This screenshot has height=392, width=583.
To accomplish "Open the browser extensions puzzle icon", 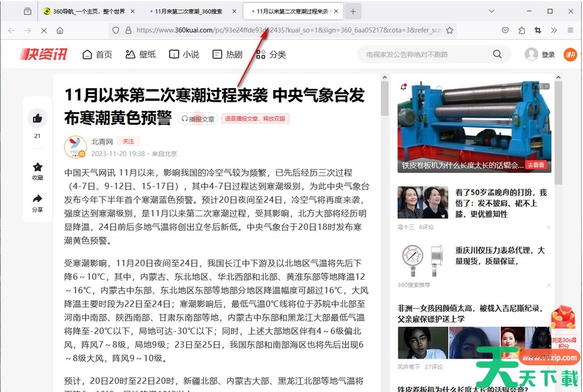I will click(522, 30).
